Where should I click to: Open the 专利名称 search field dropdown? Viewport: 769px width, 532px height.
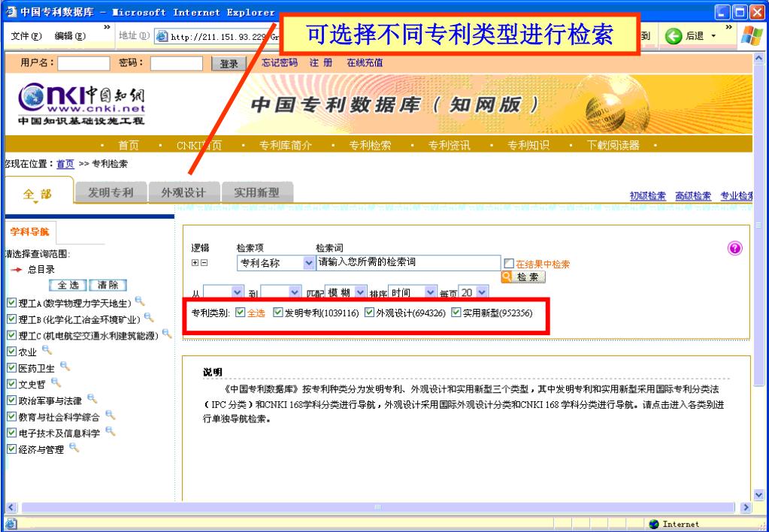coord(308,263)
